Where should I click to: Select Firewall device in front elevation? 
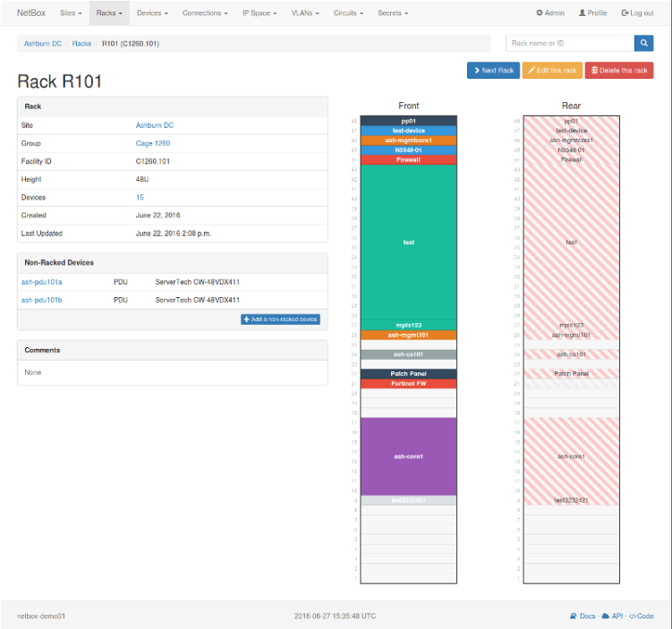coord(408,160)
